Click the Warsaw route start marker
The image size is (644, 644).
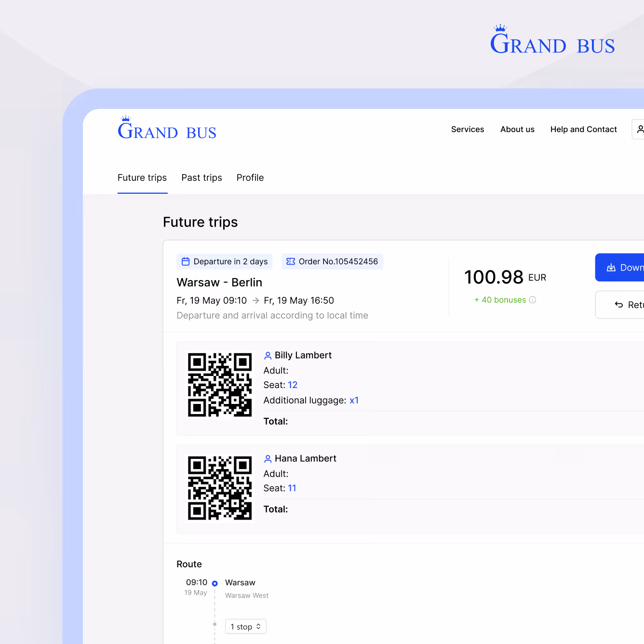coord(215,583)
